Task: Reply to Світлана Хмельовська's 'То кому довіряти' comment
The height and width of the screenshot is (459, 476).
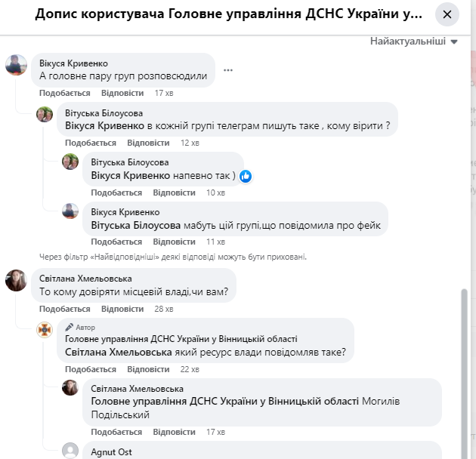Action: pyautogui.click(x=122, y=309)
